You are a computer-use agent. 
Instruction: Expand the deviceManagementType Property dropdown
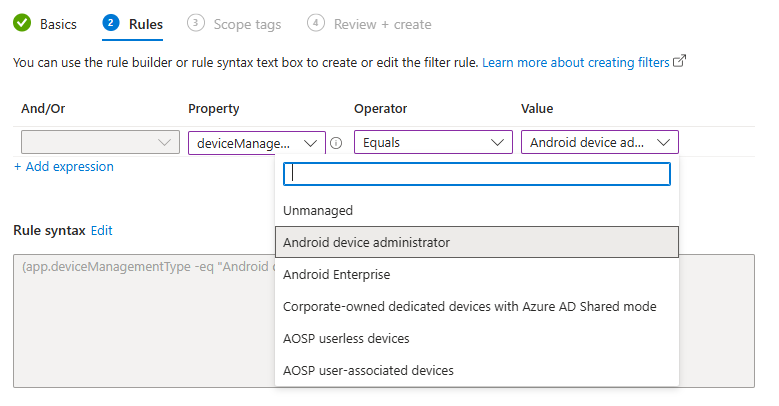(x=257, y=143)
